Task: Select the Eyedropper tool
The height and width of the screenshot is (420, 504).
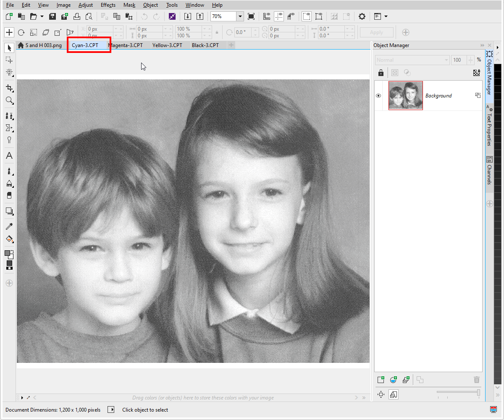Action: coord(9,226)
